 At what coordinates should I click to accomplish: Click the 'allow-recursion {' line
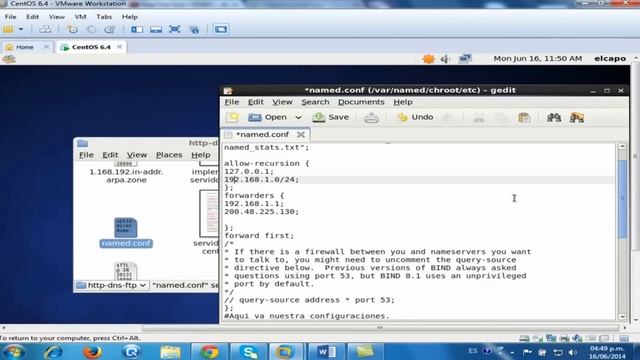click(267, 163)
